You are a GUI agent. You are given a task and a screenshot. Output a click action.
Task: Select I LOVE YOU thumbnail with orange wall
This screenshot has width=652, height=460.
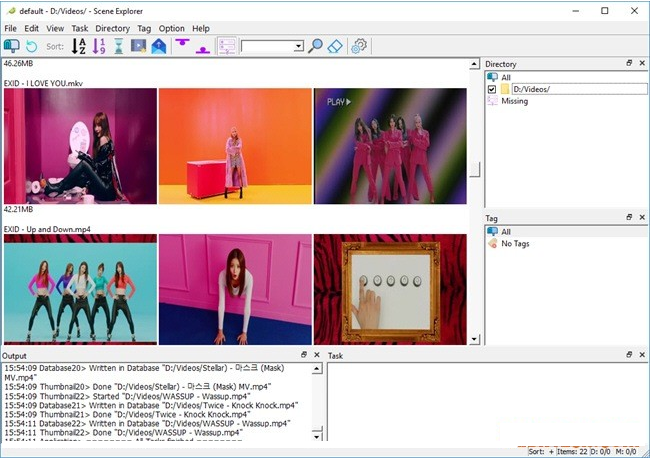pos(235,146)
